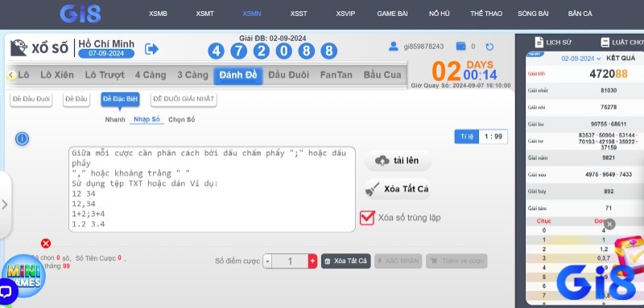Viewport: 644px width, 308px height.
Task: Open the MINI GAMES badge
Action: pyautogui.click(x=24, y=276)
